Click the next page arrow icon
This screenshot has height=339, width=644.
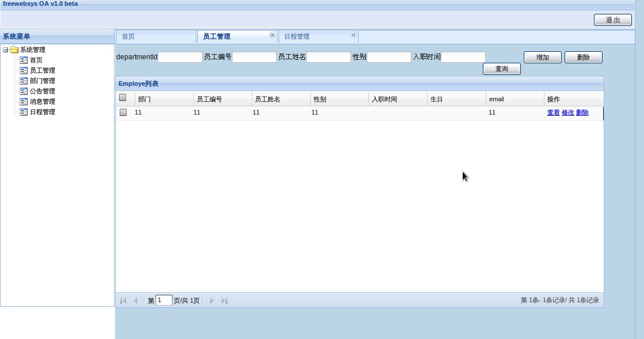(x=212, y=300)
